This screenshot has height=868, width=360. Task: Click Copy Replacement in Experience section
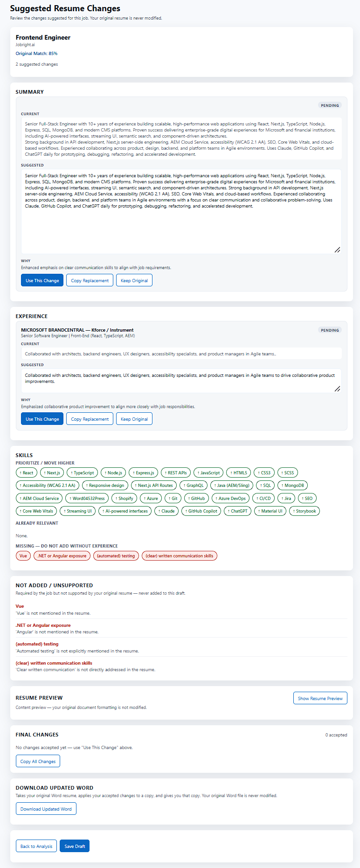tap(90, 419)
